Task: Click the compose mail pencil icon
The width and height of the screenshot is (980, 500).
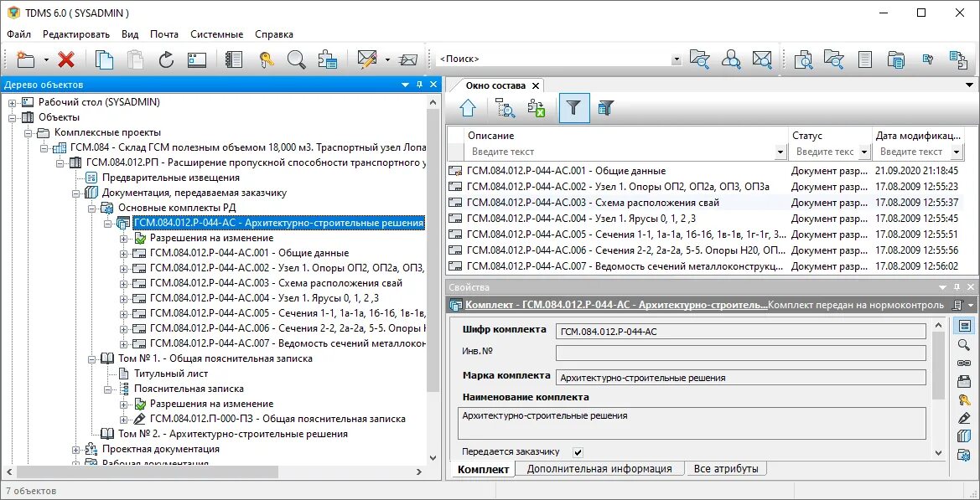Action: [x=366, y=59]
